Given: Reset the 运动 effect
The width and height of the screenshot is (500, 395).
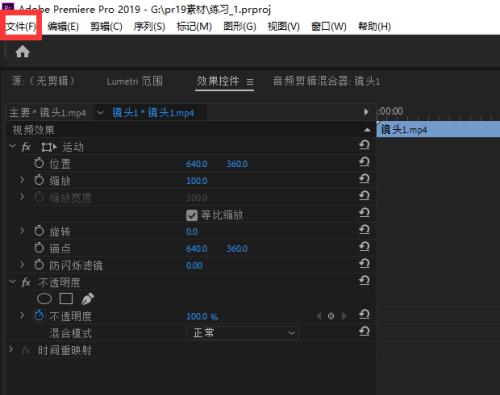Looking at the screenshot, I should 364,146.
